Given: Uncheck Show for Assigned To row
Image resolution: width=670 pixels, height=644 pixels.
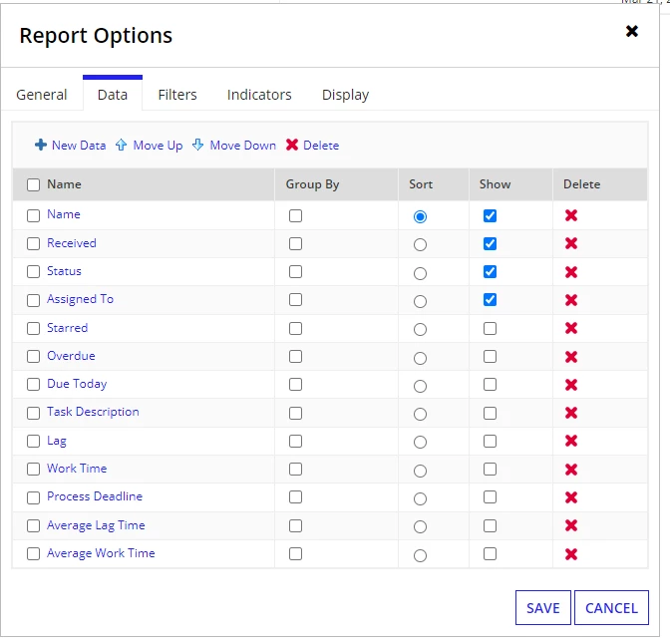Looking at the screenshot, I should (490, 300).
